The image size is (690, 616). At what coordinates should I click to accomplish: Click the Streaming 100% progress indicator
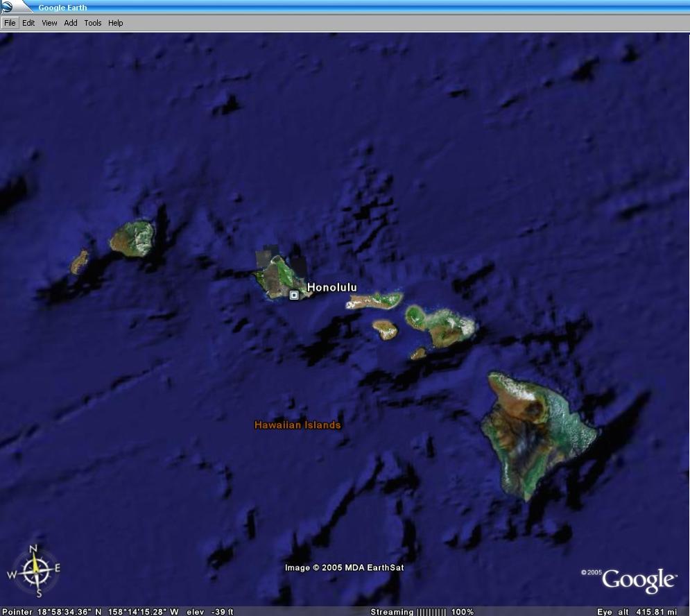coord(422,612)
